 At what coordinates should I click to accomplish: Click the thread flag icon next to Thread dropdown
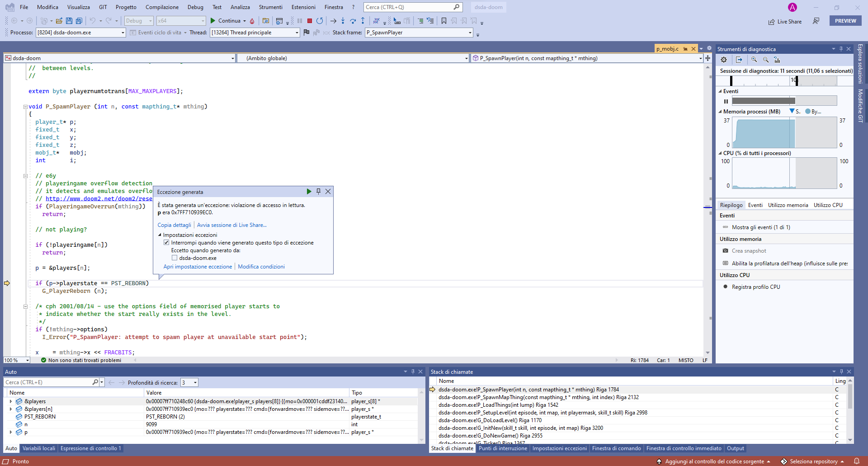[307, 33]
